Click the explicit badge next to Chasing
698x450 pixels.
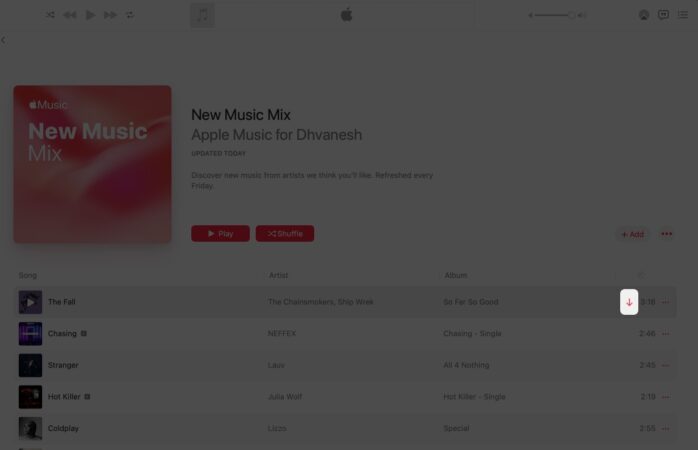click(84, 333)
